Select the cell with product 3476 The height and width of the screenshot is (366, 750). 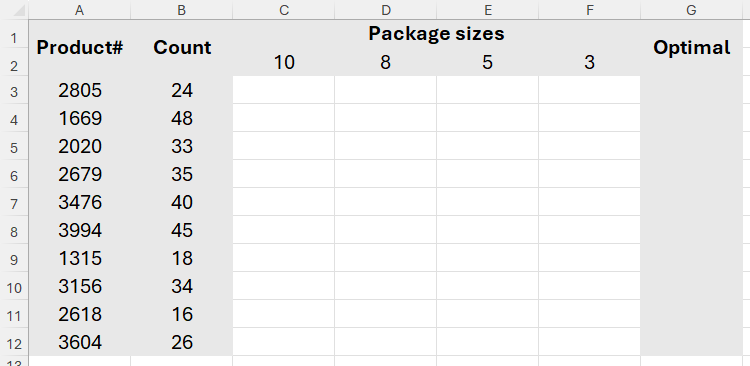tap(79, 202)
